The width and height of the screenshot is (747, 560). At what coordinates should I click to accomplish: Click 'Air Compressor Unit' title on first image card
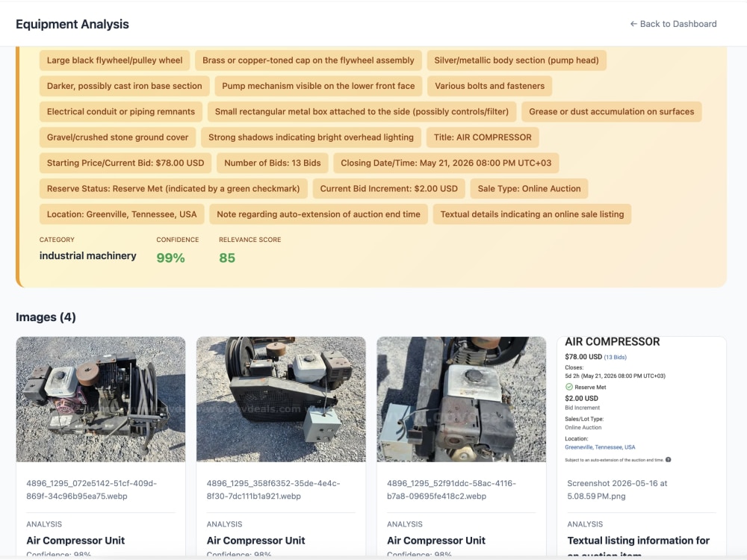pyautogui.click(x=75, y=541)
